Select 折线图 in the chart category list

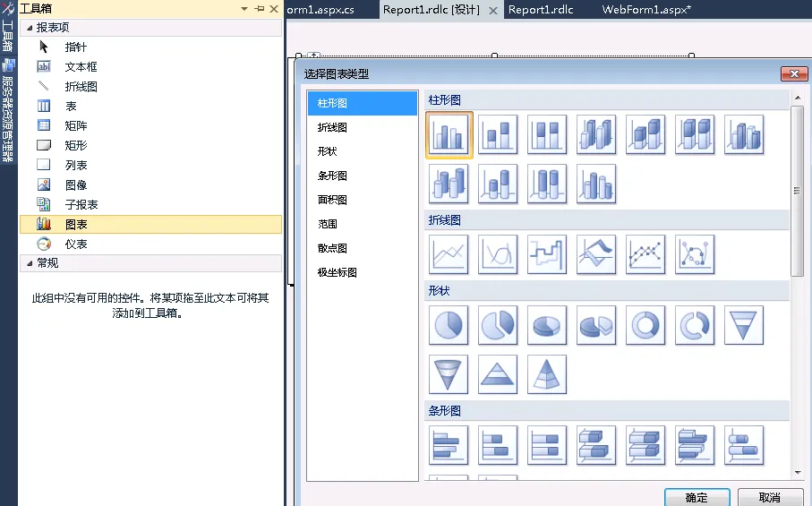tap(363, 127)
